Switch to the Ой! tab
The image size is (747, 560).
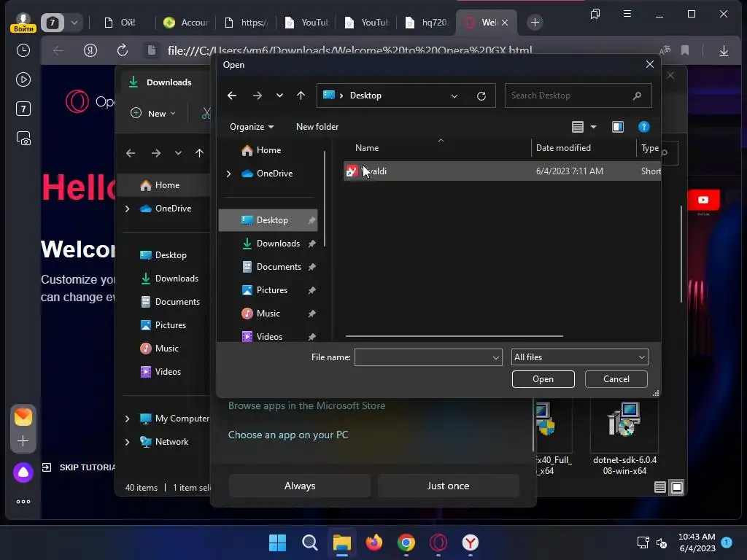[x=120, y=23]
